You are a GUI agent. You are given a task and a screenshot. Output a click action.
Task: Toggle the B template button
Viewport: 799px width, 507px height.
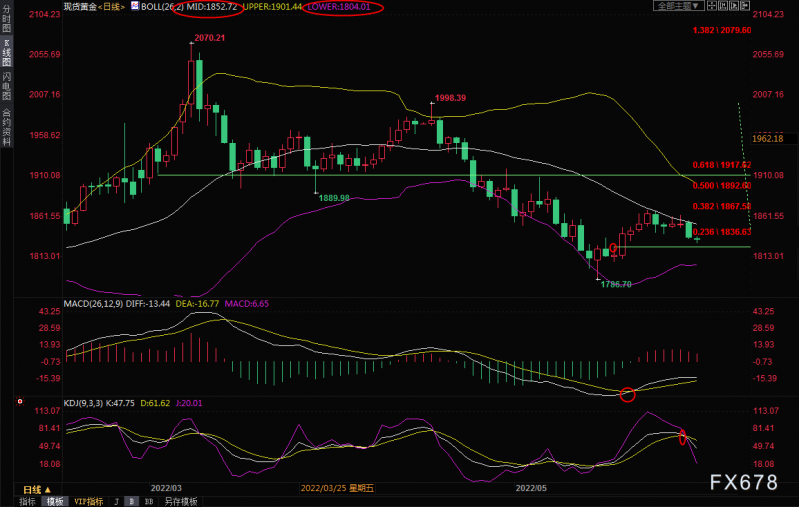[x=131, y=502]
